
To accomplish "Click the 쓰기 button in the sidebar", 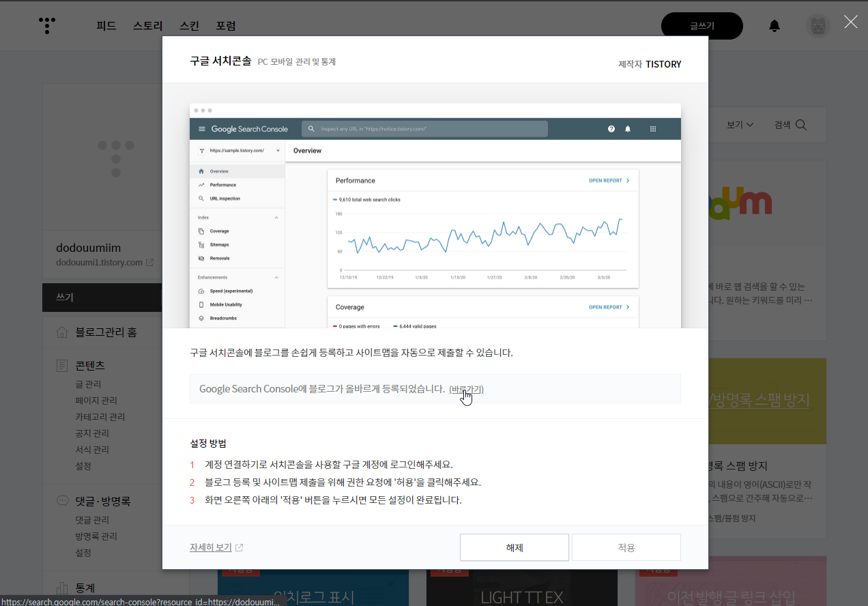I will pyautogui.click(x=102, y=298).
